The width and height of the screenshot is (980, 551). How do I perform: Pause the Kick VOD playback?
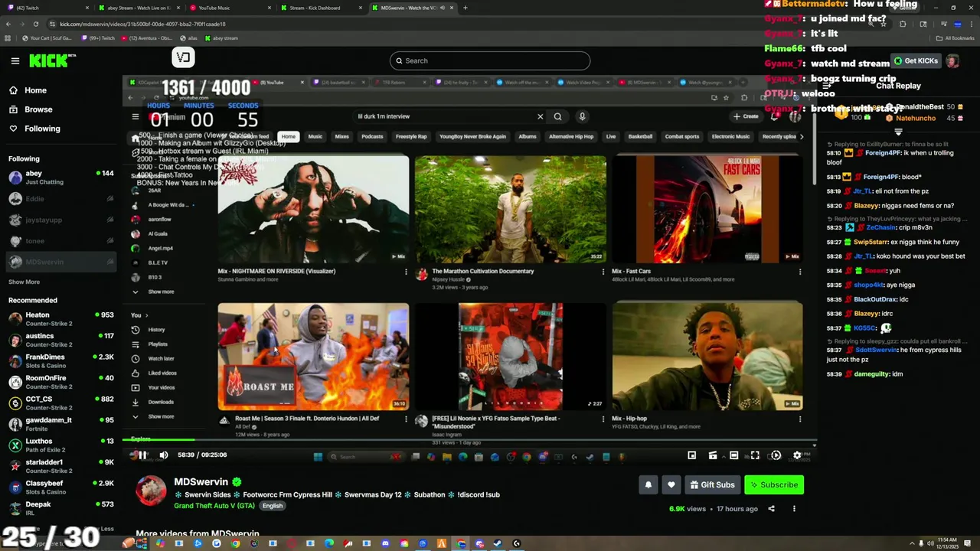point(142,455)
